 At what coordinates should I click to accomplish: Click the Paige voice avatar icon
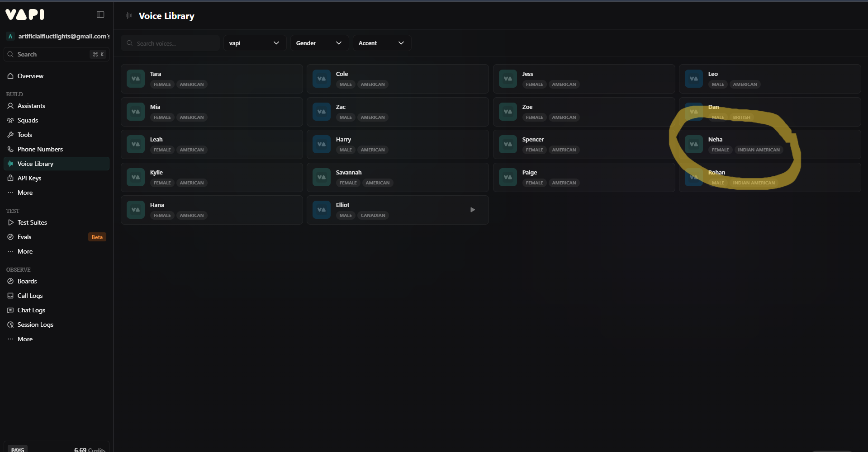508,177
